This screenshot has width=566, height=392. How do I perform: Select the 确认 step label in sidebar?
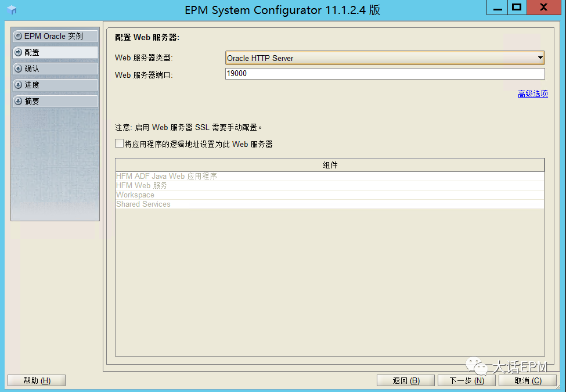[x=32, y=69]
